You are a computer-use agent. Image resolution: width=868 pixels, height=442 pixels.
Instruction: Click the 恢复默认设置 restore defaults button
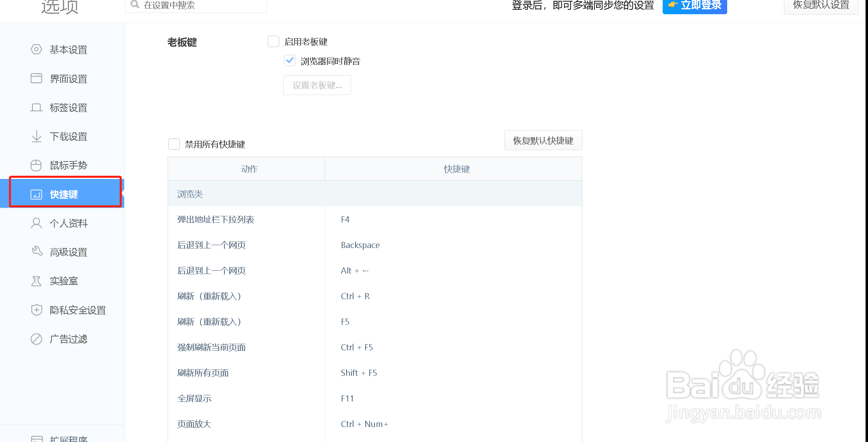(821, 6)
